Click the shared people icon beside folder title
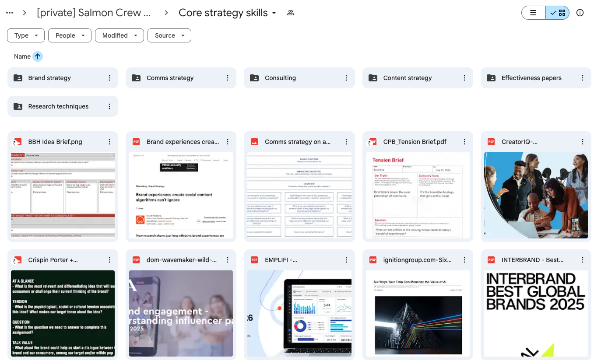 coord(290,13)
